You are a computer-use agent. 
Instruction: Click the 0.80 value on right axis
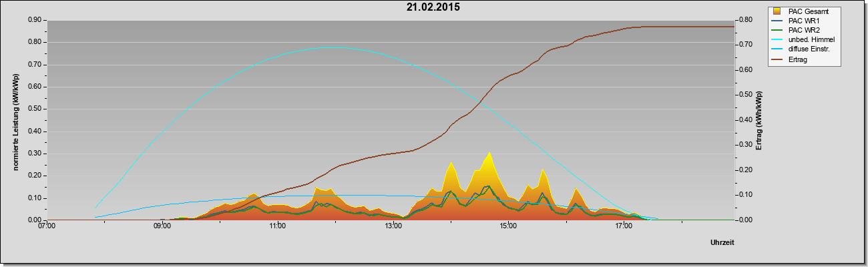pos(745,20)
